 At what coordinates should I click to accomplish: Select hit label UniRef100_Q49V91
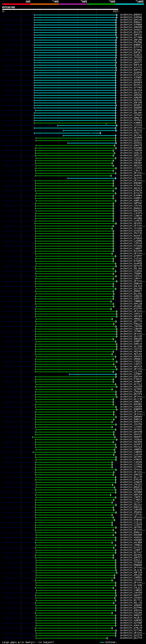click(x=131, y=175)
